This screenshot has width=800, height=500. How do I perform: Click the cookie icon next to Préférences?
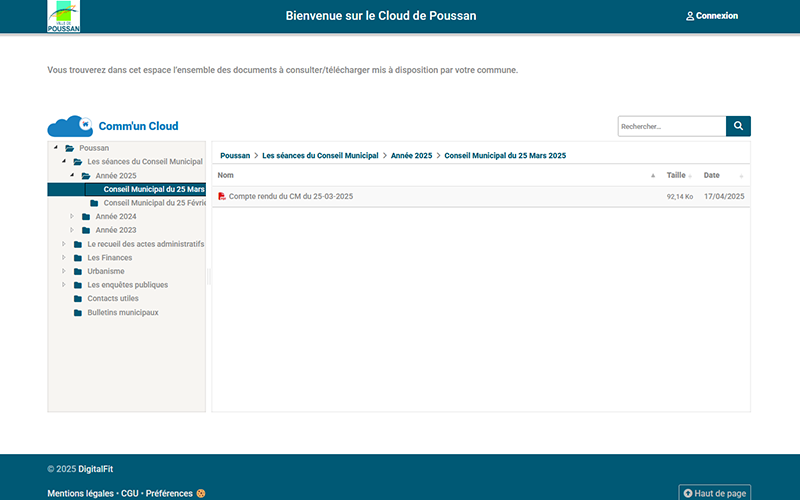click(201, 493)
